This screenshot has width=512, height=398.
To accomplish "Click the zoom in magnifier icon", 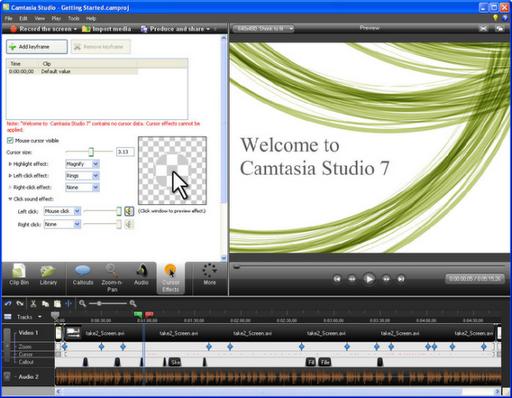I will click(x=133, y=303).
